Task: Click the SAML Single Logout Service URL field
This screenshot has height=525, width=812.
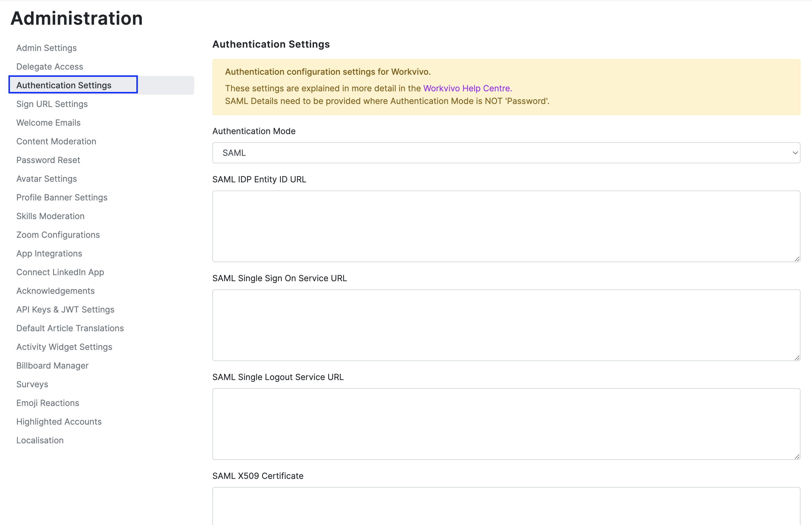Action: [506, 424]
